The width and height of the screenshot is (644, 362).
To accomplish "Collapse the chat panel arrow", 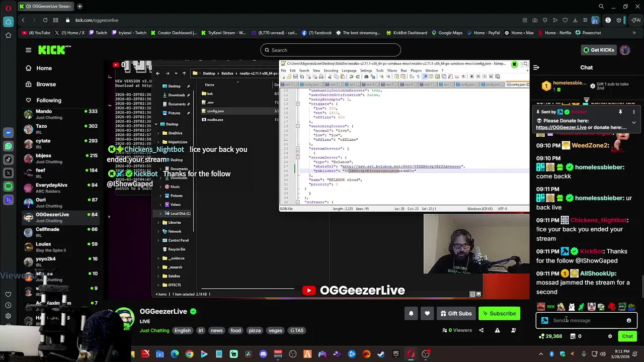I will tap(536, 67).
